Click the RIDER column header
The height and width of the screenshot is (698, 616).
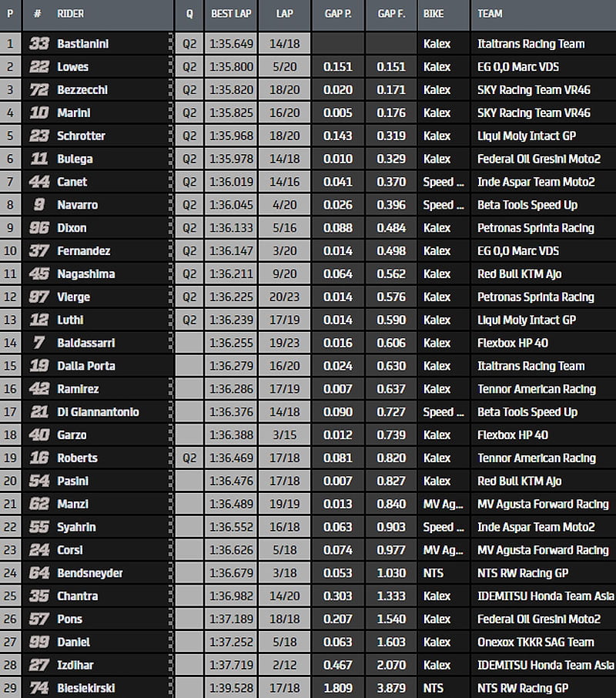[x=71, y=14]
